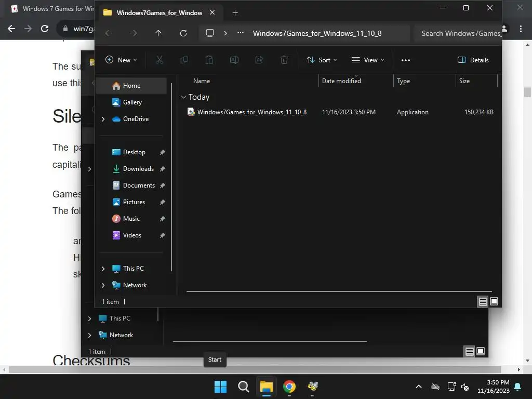This screenshot has height=399, width=532.
Task: Open the notification bell in the tray
Action: click(x=518, y=387)
